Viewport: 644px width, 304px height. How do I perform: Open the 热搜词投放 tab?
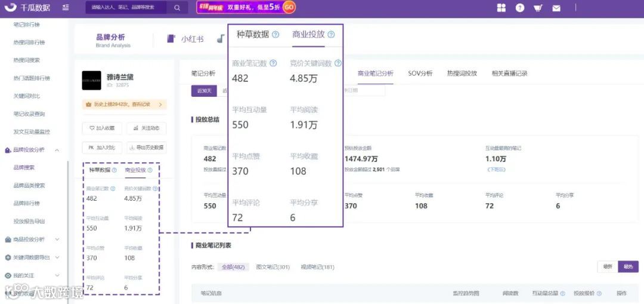(x=462, y=73)
